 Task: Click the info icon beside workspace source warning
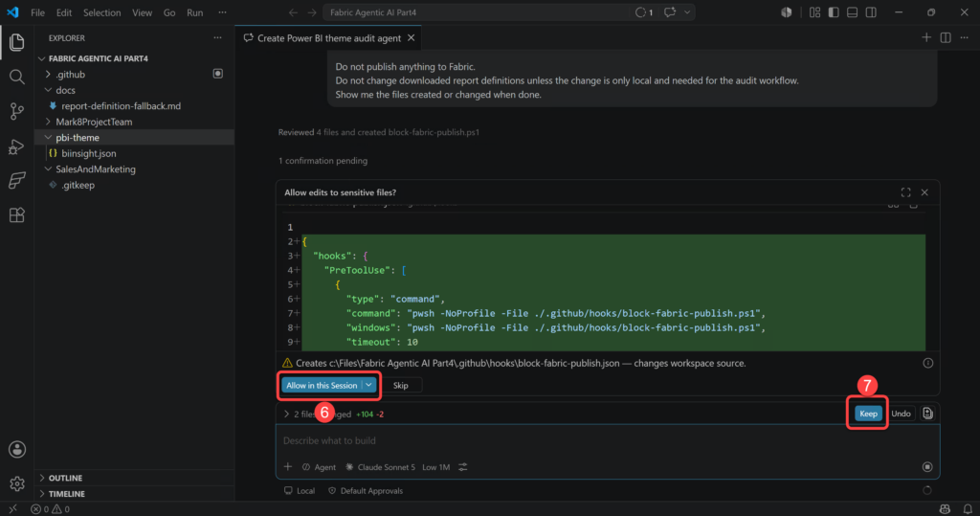point(928,363)
